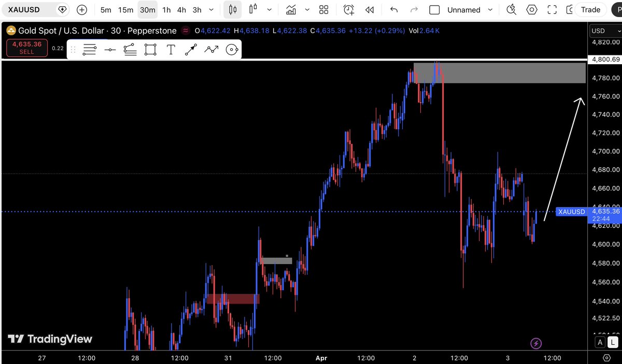Click the red SELL 4,635.36 button
The height and width of the screenshot is (364, 622).
27,48
